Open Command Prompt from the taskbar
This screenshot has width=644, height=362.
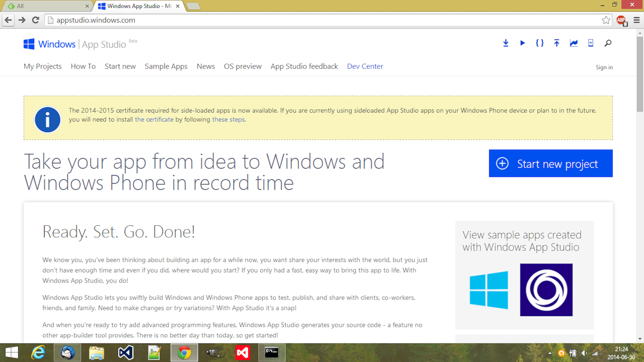coord(272,352)
